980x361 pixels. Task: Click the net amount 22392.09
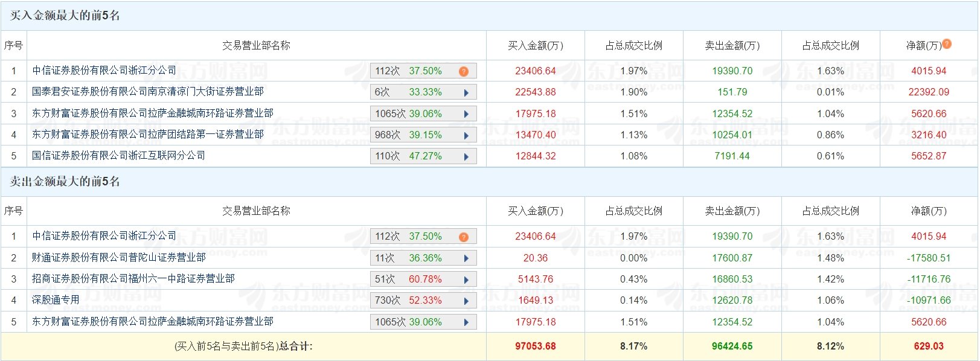coord(929,92)
